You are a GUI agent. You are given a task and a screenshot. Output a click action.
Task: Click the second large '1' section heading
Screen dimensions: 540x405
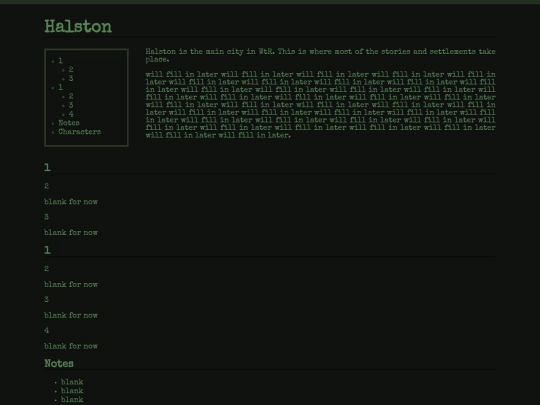(x=48, y=250)
